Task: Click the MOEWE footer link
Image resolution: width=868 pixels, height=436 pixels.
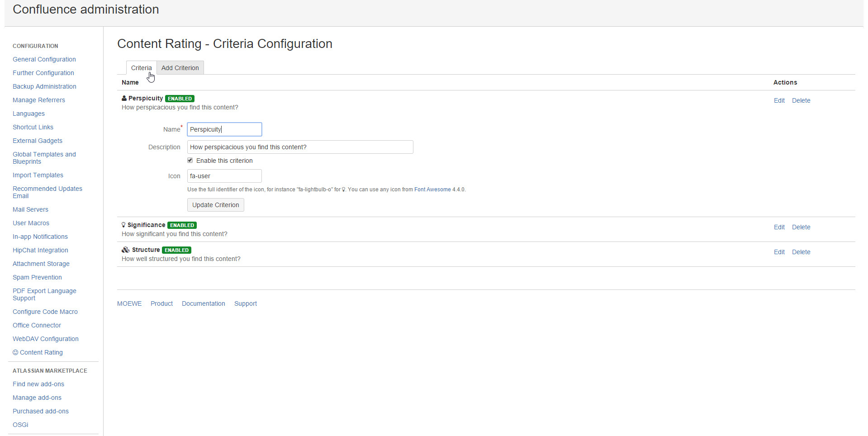Action: 129,303
